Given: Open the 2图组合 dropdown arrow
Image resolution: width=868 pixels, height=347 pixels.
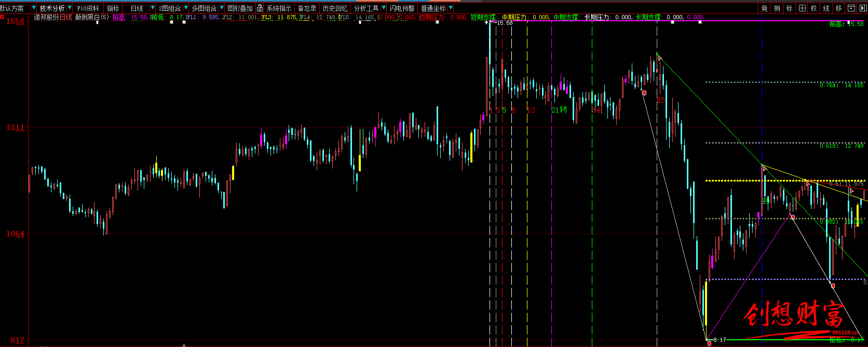Looking at the screenshot, I should point(185,8).
